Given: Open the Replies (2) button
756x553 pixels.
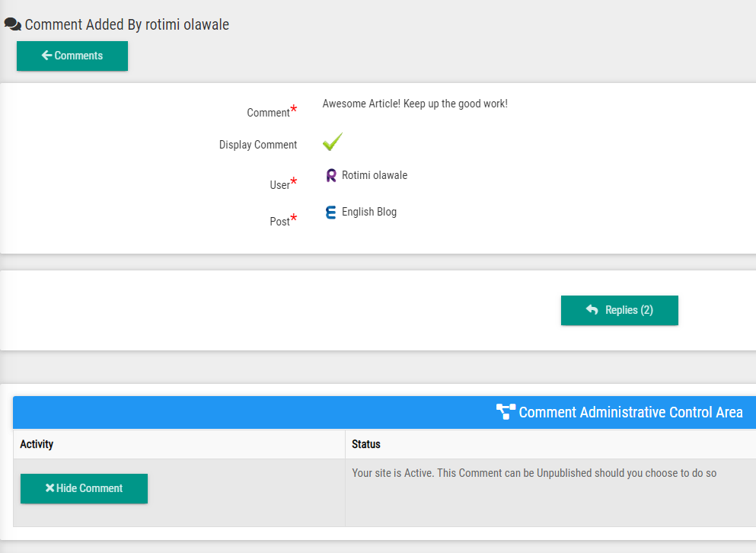Looking at the screenshot, I should [x=619, y=310].
